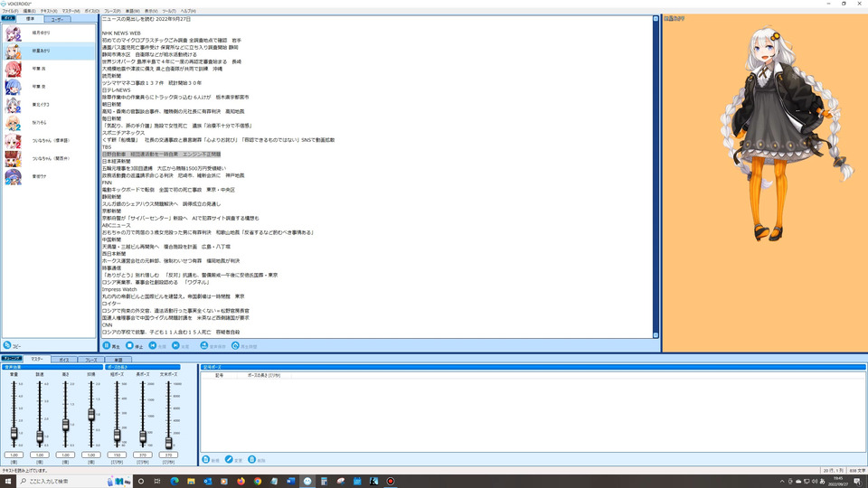Open the 表示 menu

pyautogui.click(x=151, y=11)
